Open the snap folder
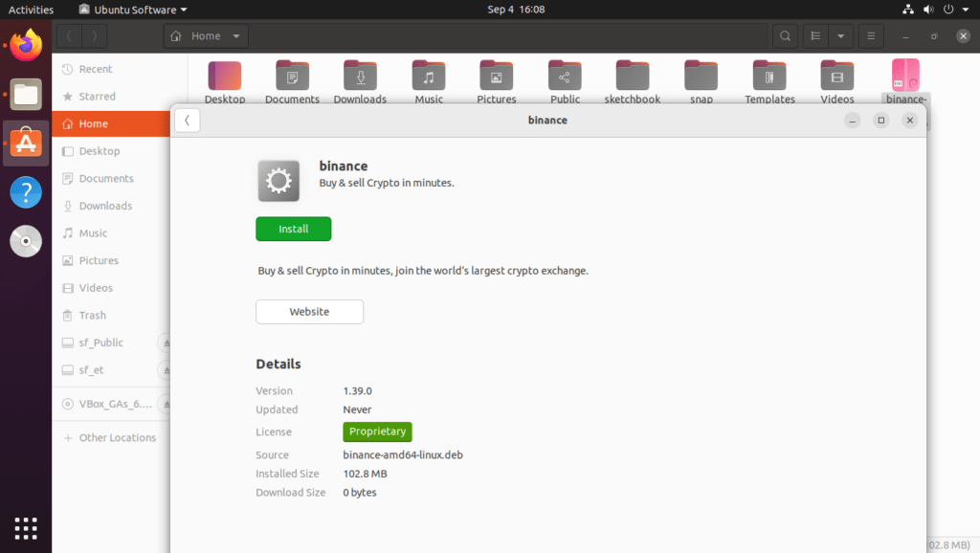 click(702, 82)
